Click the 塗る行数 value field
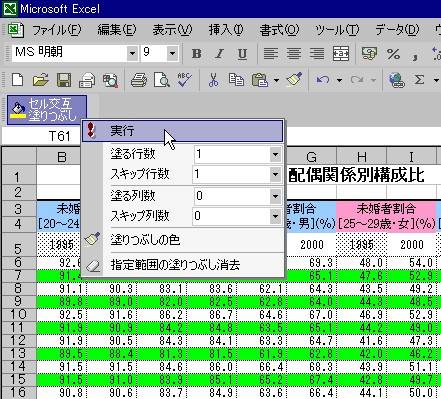The height and width of the screenshot is (399, 441). pyautogui.click(x=232, y=154)
